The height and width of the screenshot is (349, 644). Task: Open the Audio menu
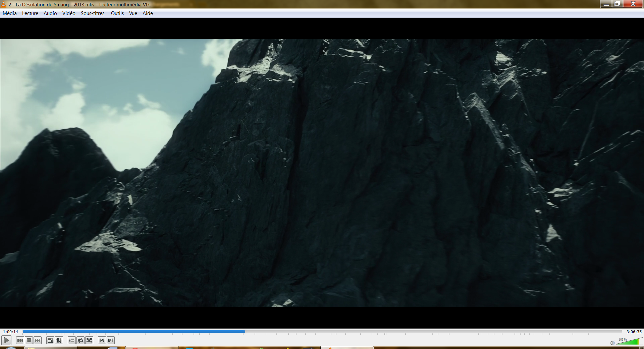click(50, 13)
